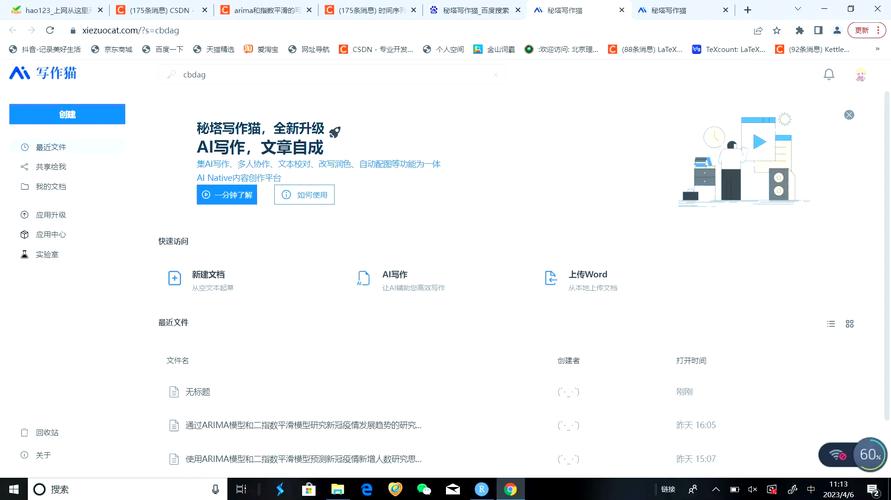Open the floating 60% network widget
This screenshot has width=891, height=500.
[852, 455]
